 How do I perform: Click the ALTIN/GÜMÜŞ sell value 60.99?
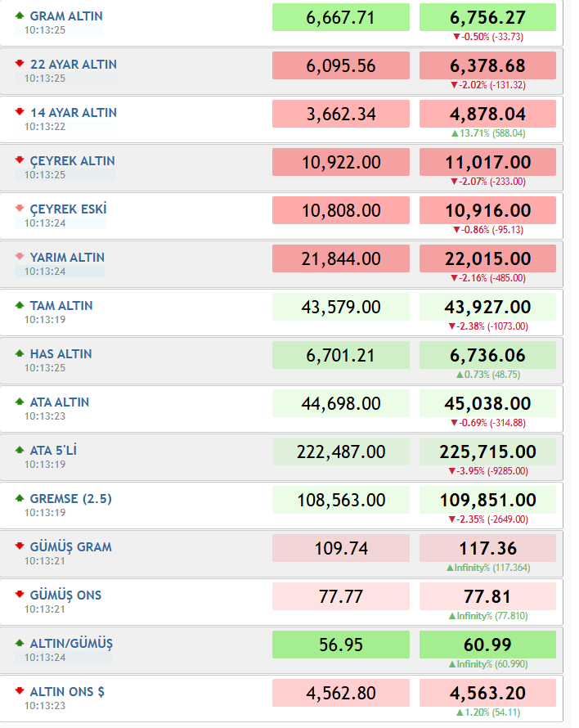point(487,645)
